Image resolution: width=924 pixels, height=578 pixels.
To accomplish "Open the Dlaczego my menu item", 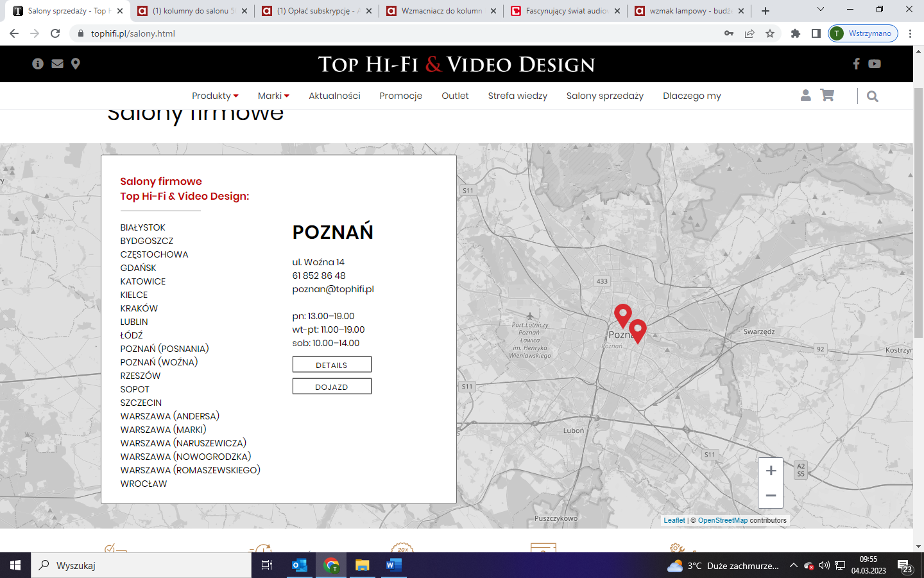I will pos(692,96).
